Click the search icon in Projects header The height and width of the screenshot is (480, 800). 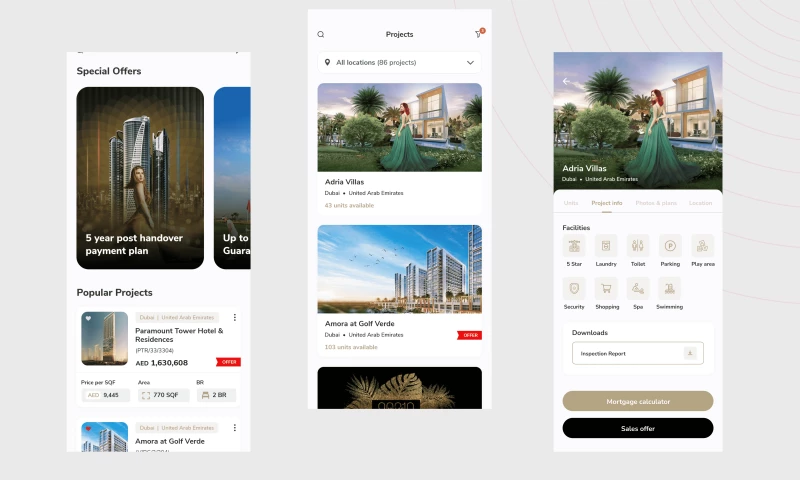tap(321, 35)
